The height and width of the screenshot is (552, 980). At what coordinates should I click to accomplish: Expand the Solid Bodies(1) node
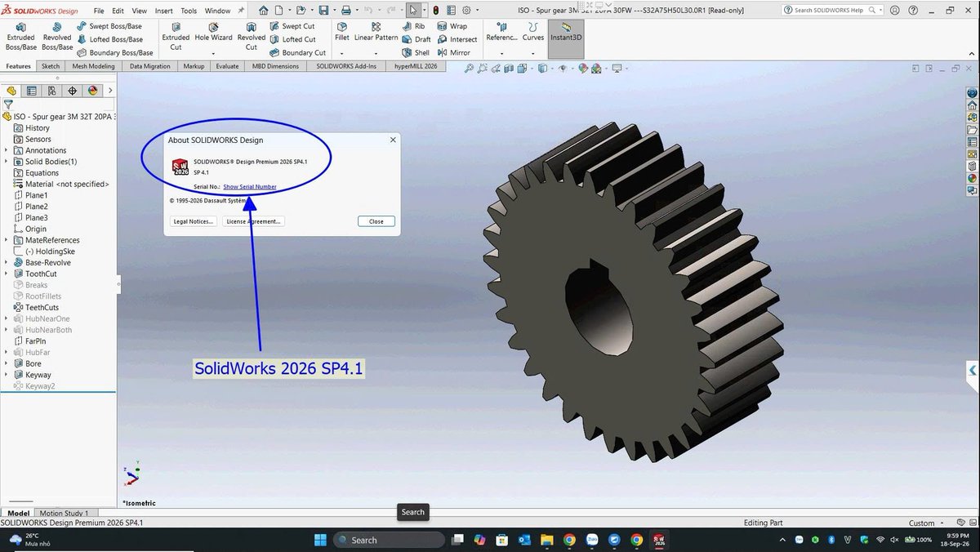pyautogui.click(x=7, y=162)
